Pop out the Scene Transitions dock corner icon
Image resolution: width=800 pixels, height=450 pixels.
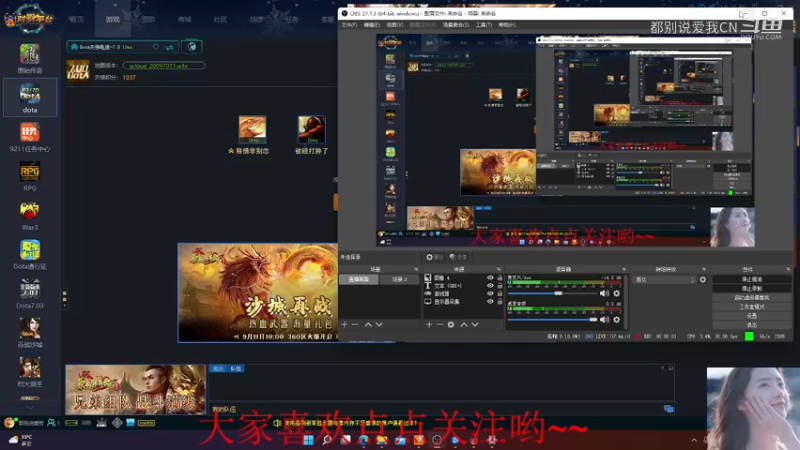pos(704,269)
